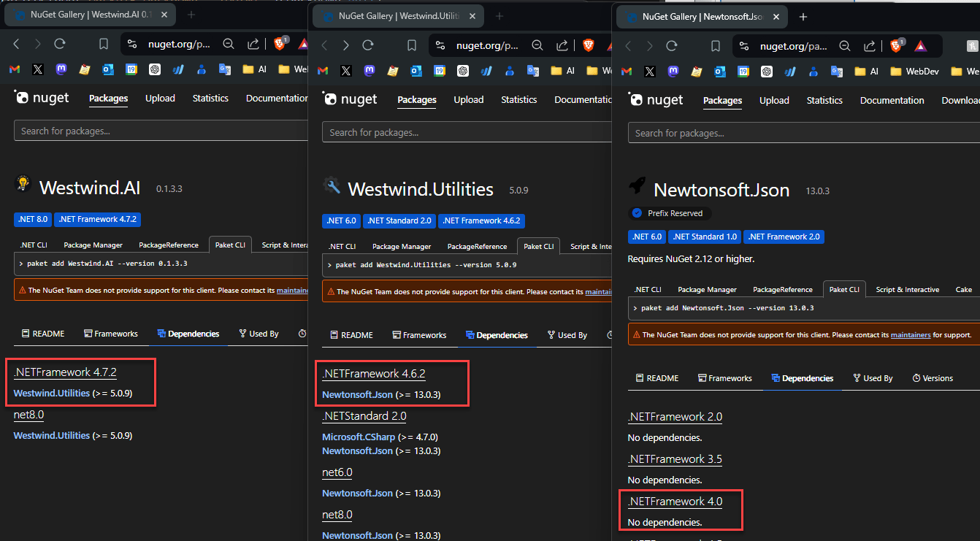Reload the Newtonsoft.Json page
Screen dimensions: 980x541
coord(672,46)
